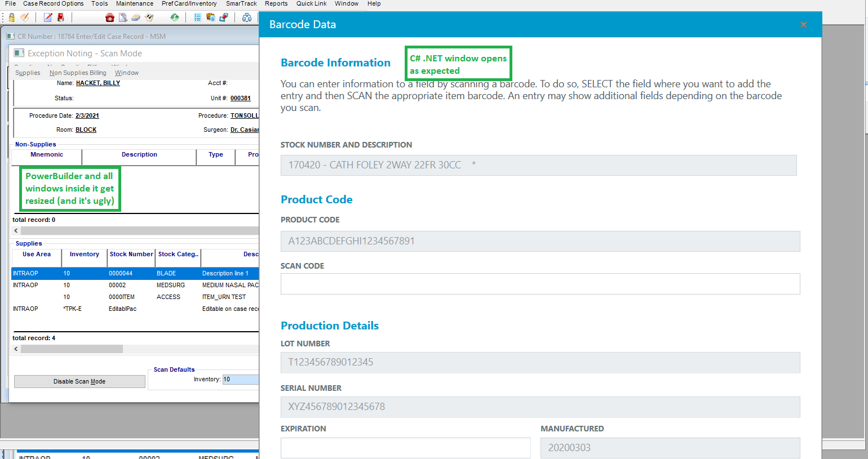Open the Pref Card/Inventory menu
This screenshot has height=459, width=868.
(189, 3)
